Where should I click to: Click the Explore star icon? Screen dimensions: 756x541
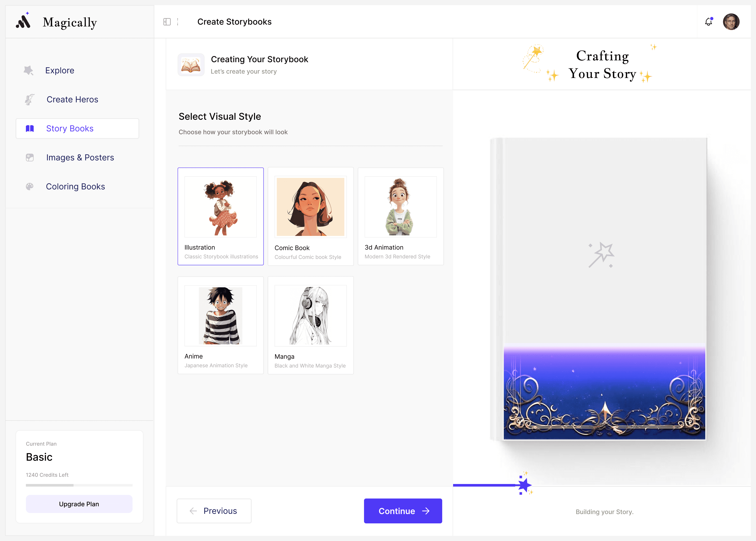click(x=29, y=70)
